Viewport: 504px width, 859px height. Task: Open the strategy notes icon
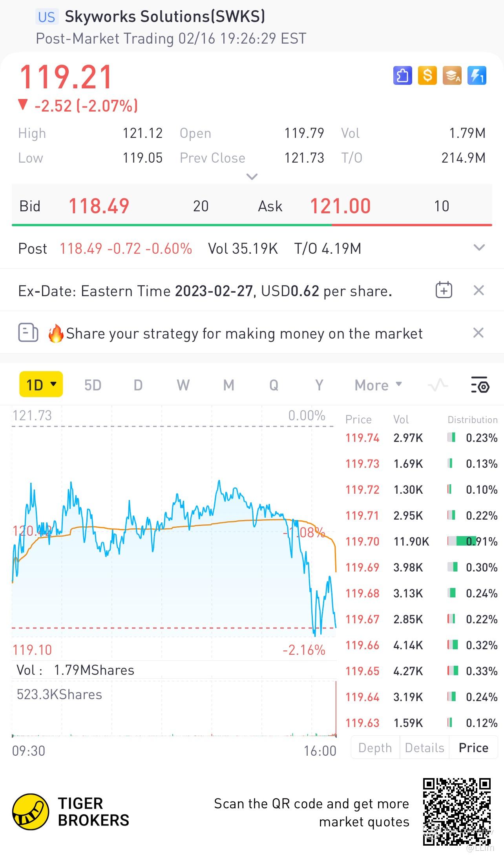(x=28, y=333)
